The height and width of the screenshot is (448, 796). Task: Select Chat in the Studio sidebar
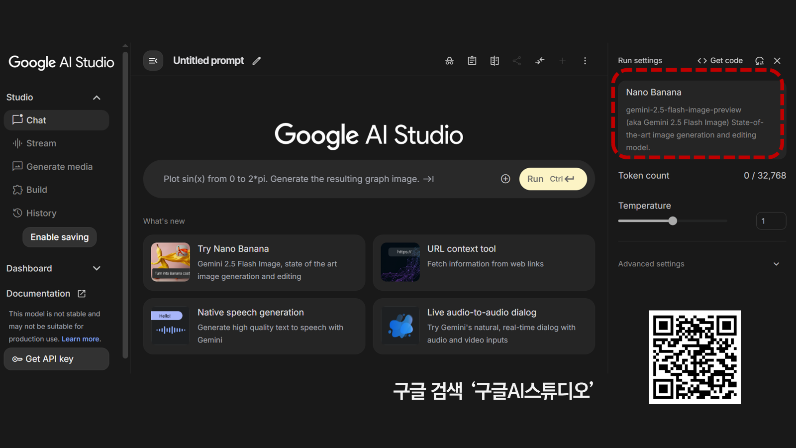coord(56,120)
